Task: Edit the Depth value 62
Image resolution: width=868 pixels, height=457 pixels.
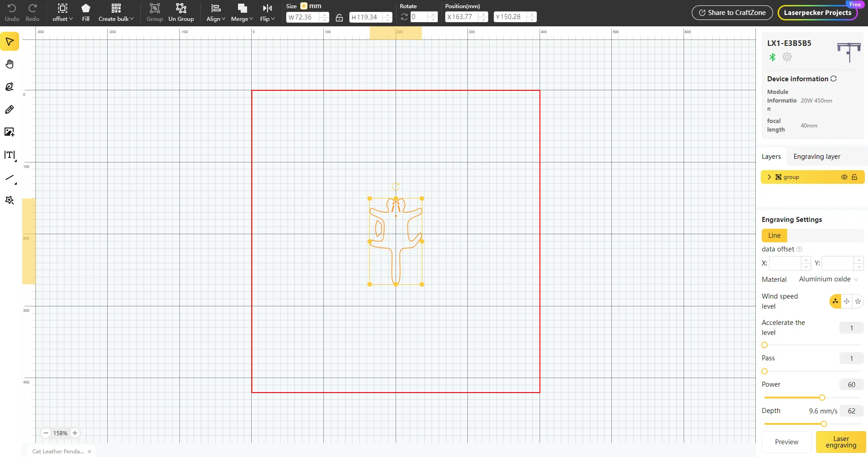Action: click(851, 411)
